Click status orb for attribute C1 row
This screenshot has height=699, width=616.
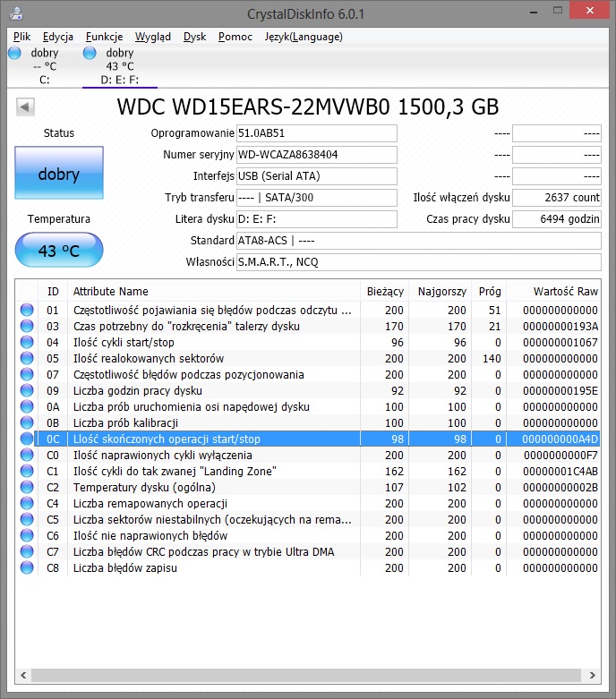(27, 471)
